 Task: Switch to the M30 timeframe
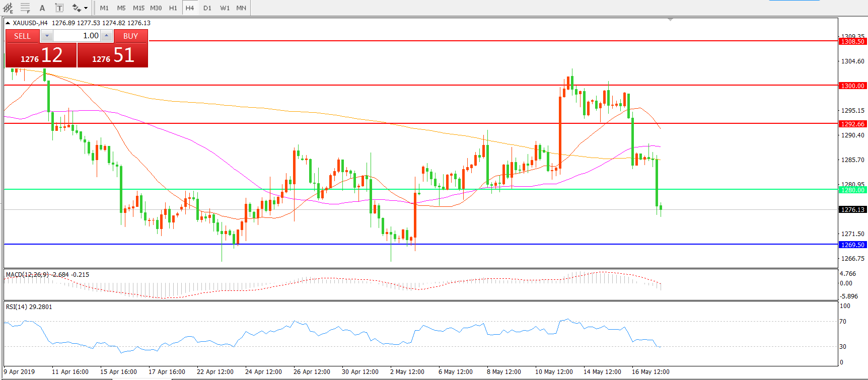pyautogui.click(x=156, y=8)
